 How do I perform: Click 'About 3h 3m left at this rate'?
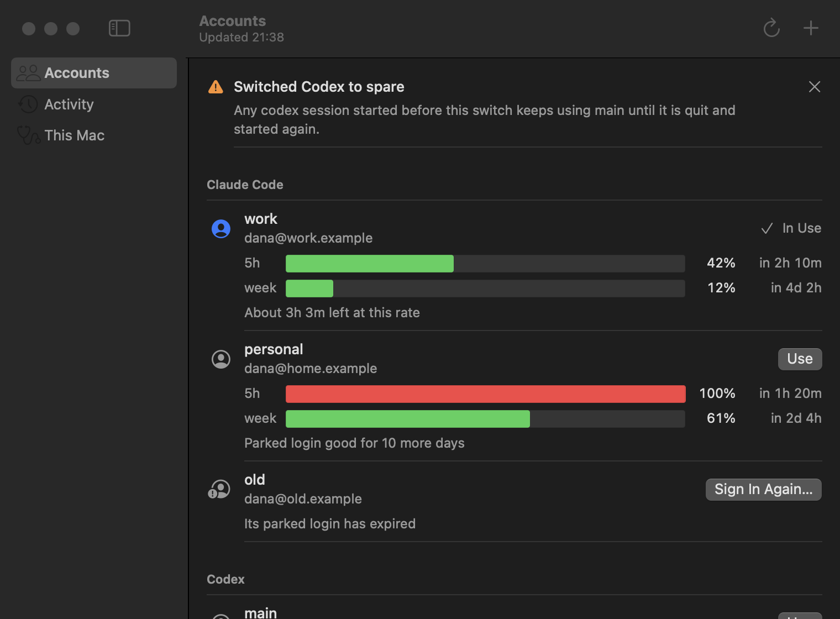(x=332, y=313)
